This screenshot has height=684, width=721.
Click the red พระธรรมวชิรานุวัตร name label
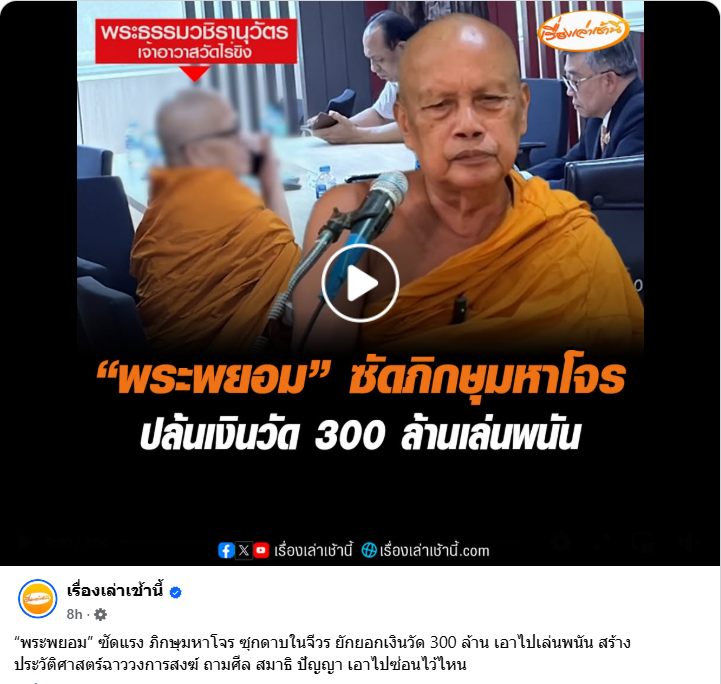click(x=196, y=41)
